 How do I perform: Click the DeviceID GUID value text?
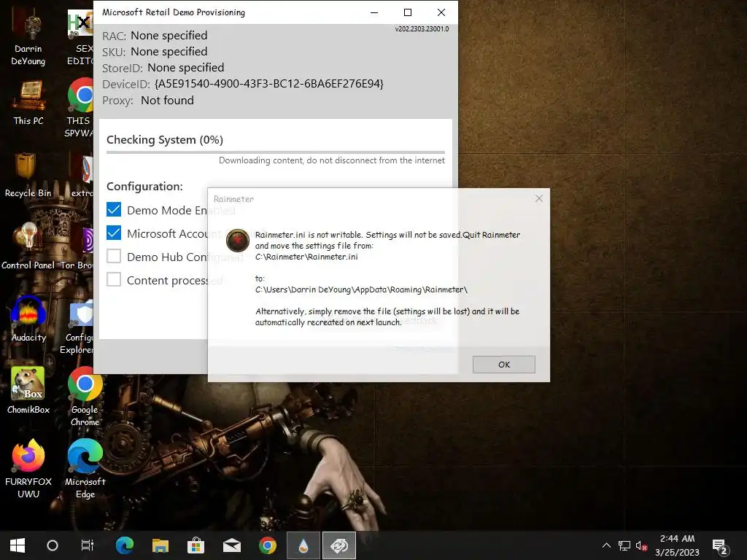[x=269, y=84]
